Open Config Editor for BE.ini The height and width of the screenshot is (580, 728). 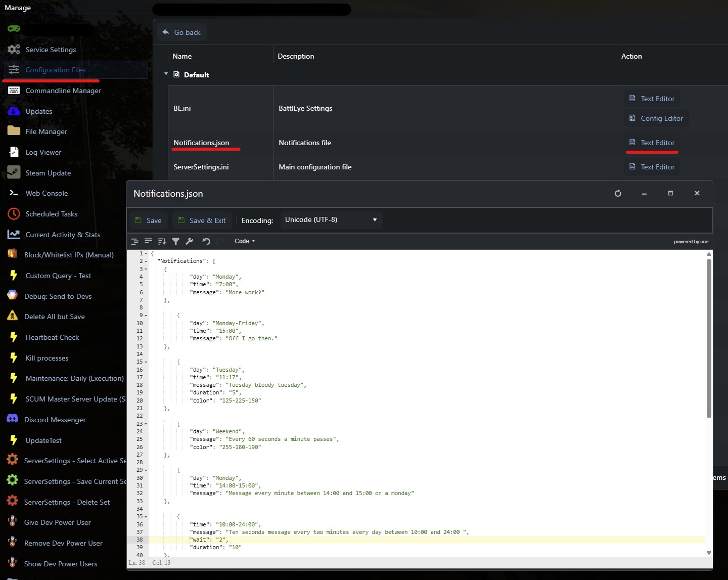click(656, 118)
